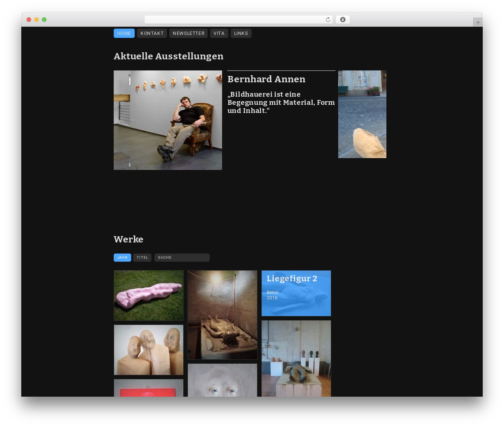Open the three wooden busts thumbnail
The width and height of the screenshot is (504, 427).
pos(148,350)
